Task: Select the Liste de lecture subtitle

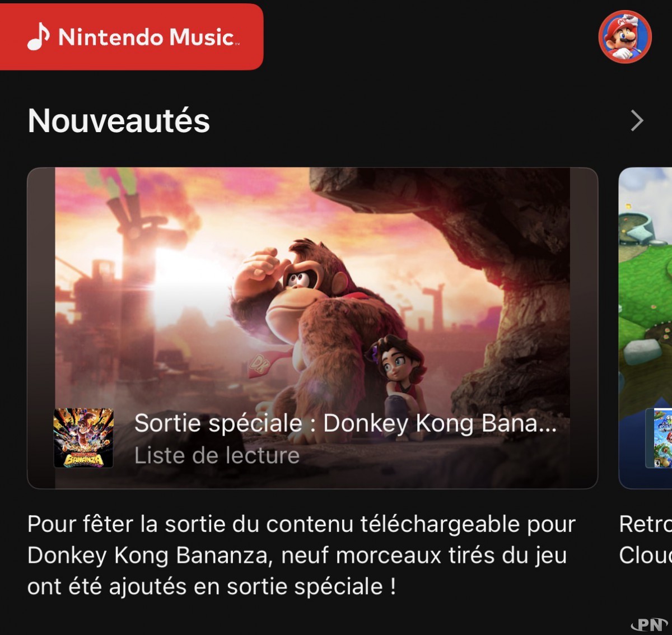Action: coord(217,455)
